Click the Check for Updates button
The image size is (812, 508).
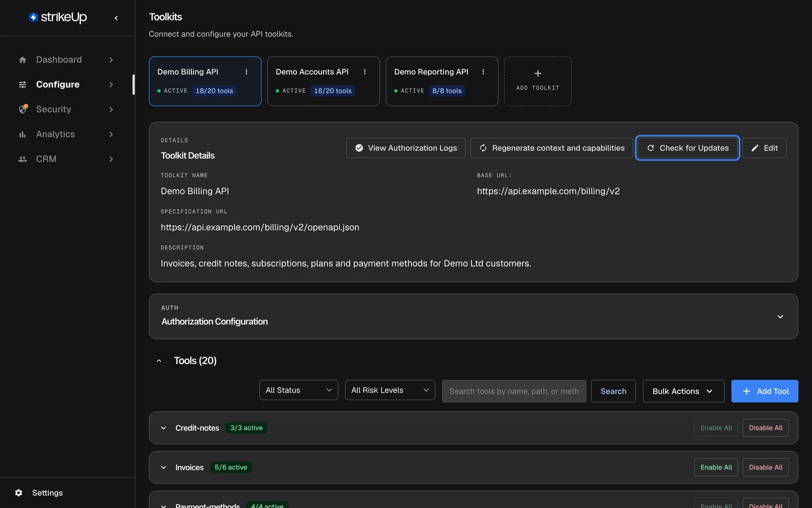tap(687, 148)
